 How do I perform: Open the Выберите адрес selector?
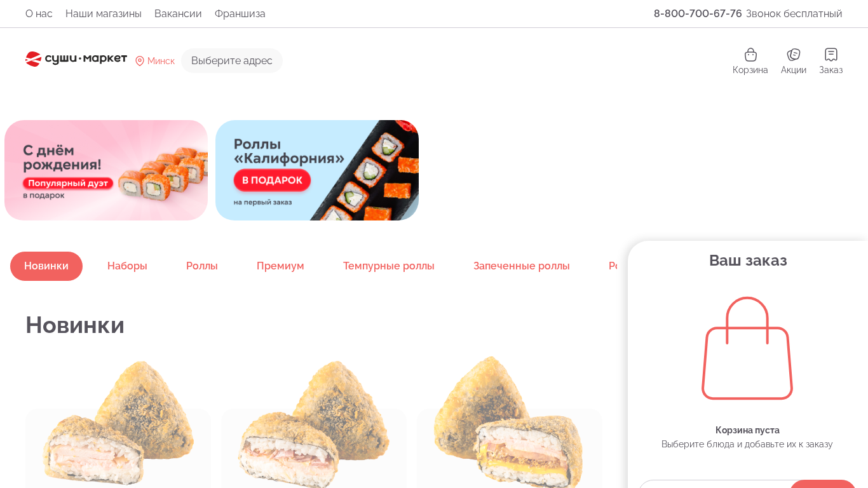point(232,61)
